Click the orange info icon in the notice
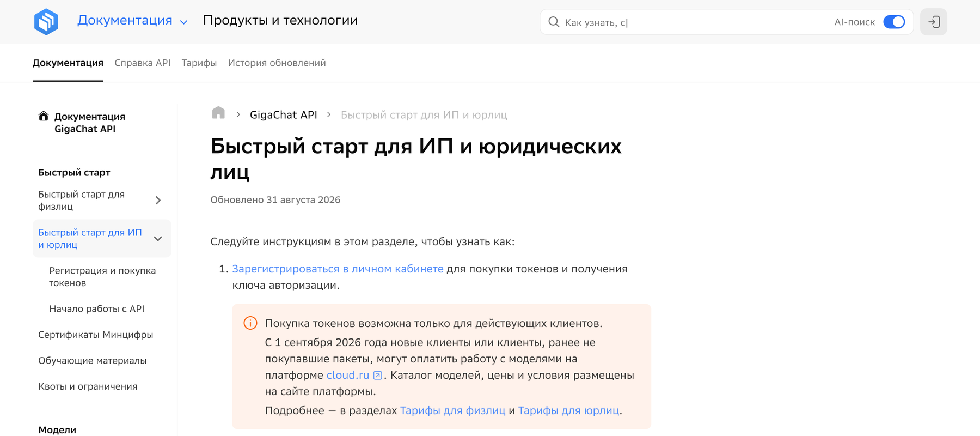 coord(250,323)
